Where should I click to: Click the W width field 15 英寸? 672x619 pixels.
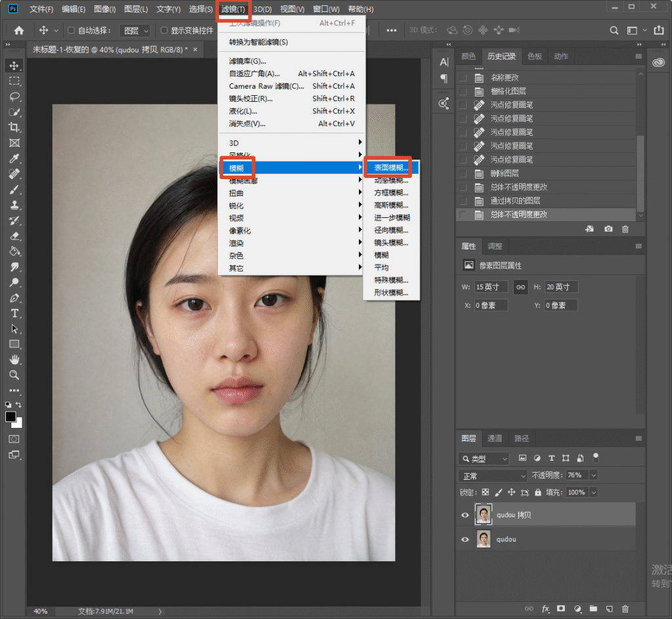(x=491, y=287)
